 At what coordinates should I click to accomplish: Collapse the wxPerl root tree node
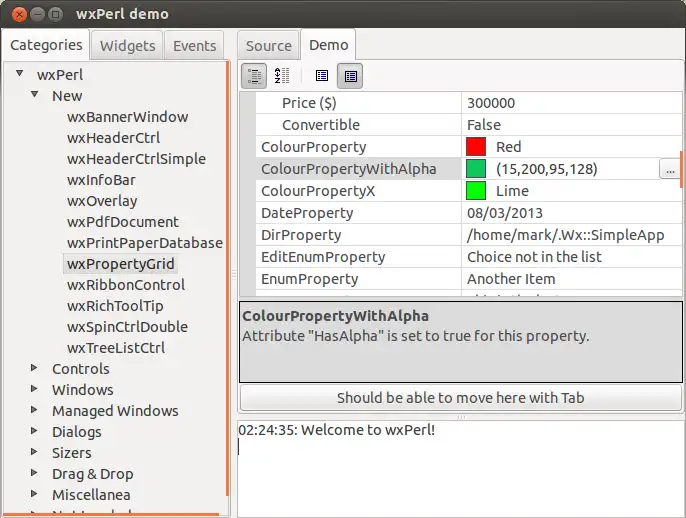(x=19, y=74)
